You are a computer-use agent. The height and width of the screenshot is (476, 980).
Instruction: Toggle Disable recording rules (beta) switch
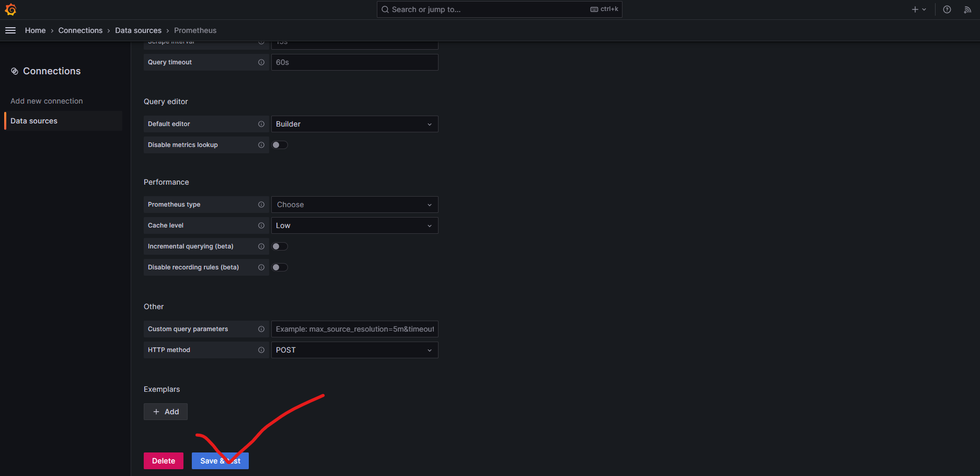280,267
